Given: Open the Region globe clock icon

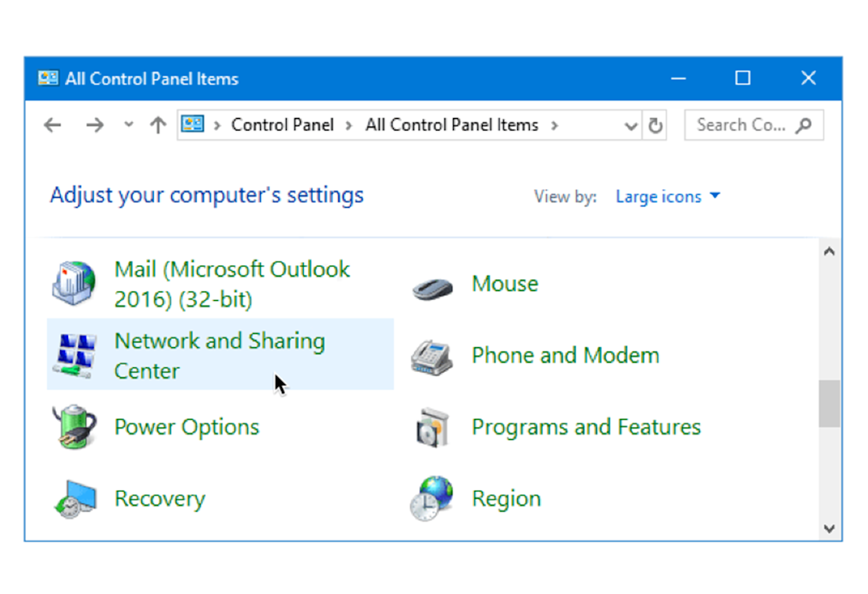Looking at the screenshot, I should (432, 498).
